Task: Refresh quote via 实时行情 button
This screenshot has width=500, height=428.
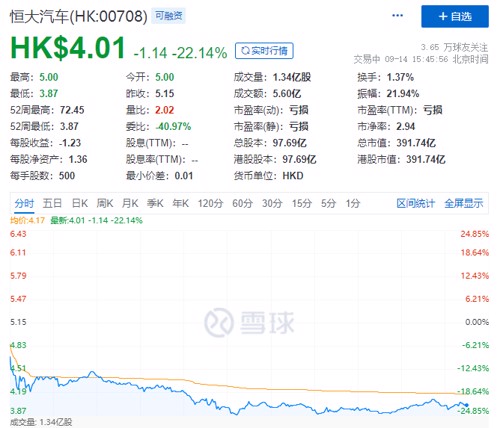Action: pyautogui.click(x=264, y=51)
